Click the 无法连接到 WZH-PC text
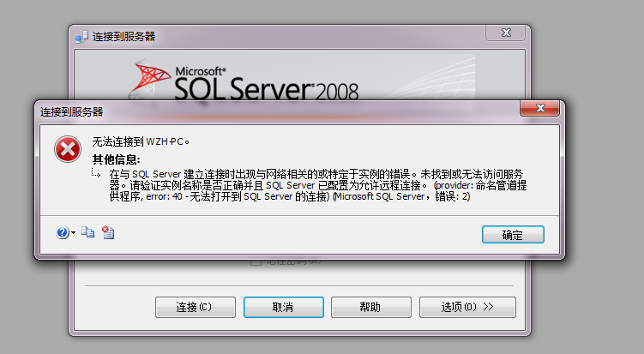644x354 pixels. 141,141
